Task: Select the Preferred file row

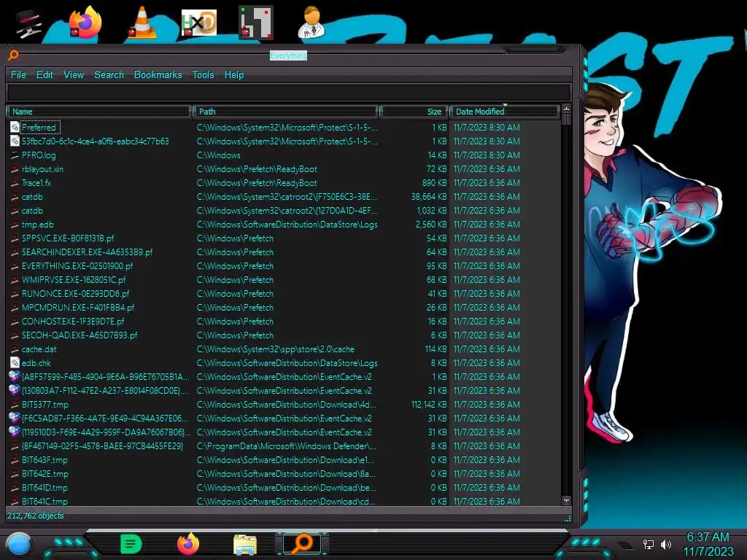Action: pos(284,127)
